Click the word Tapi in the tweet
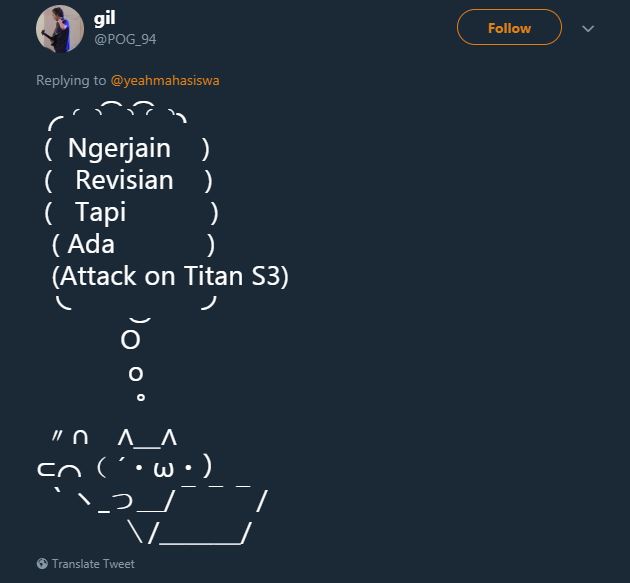The height and width of the screenshot is (583, 630). [x=100, y=213]
